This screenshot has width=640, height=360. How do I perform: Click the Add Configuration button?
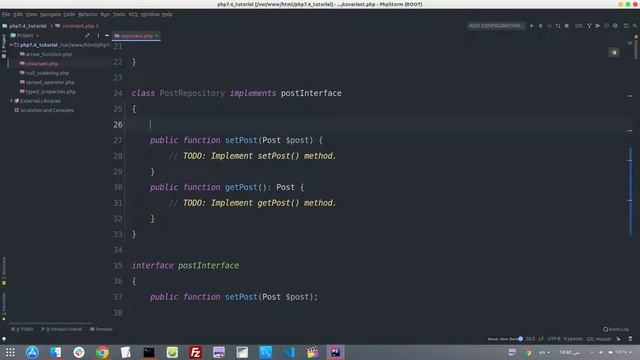[x=496, y=26]
